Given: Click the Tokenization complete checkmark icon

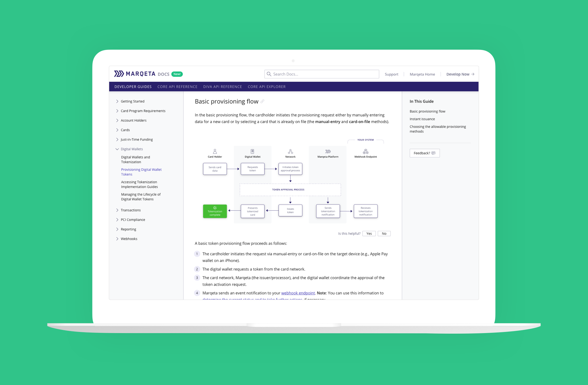Looking at the screenshot, I should [x=215, y=208].
